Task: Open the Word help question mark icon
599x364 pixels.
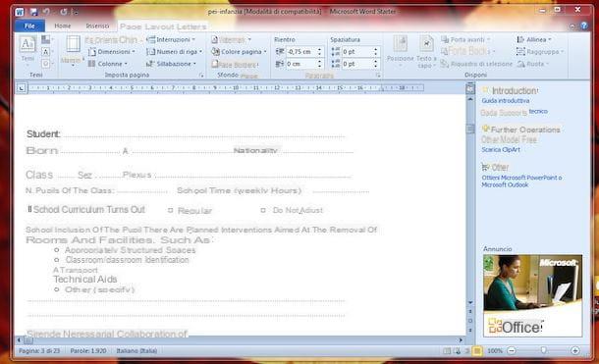Action: tap(584, 26)
